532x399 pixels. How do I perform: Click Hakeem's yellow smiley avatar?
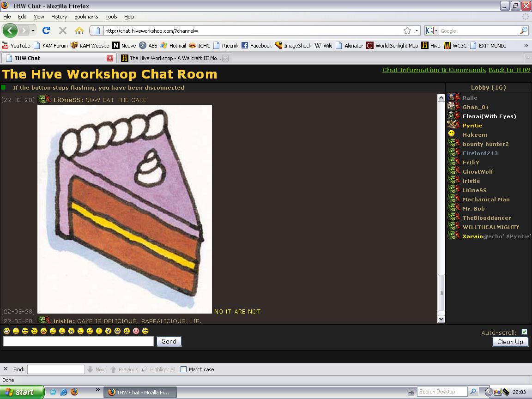pyautogui.click(x=451, y=133)
